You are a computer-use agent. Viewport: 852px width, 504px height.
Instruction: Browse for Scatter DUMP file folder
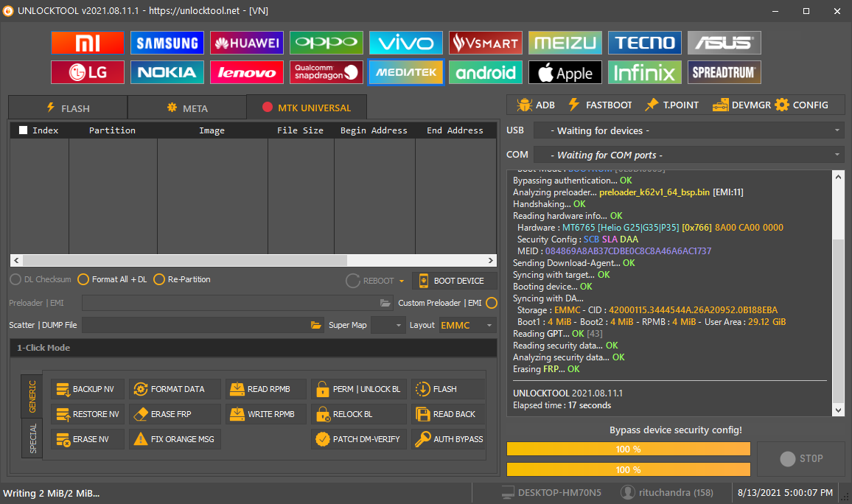click(315, 325)
